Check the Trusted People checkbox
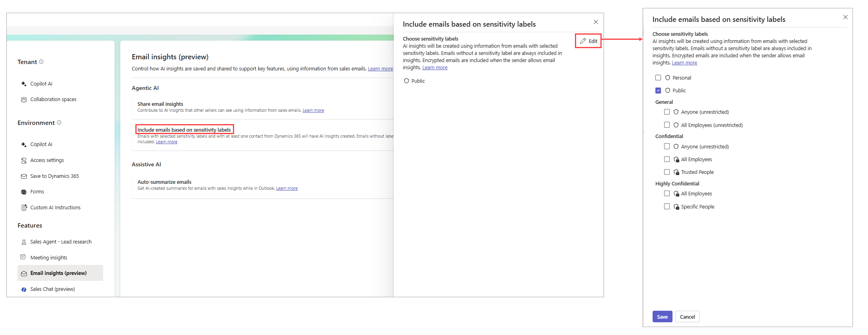This screenshot has width=868, height=335. tap(667, 172)
